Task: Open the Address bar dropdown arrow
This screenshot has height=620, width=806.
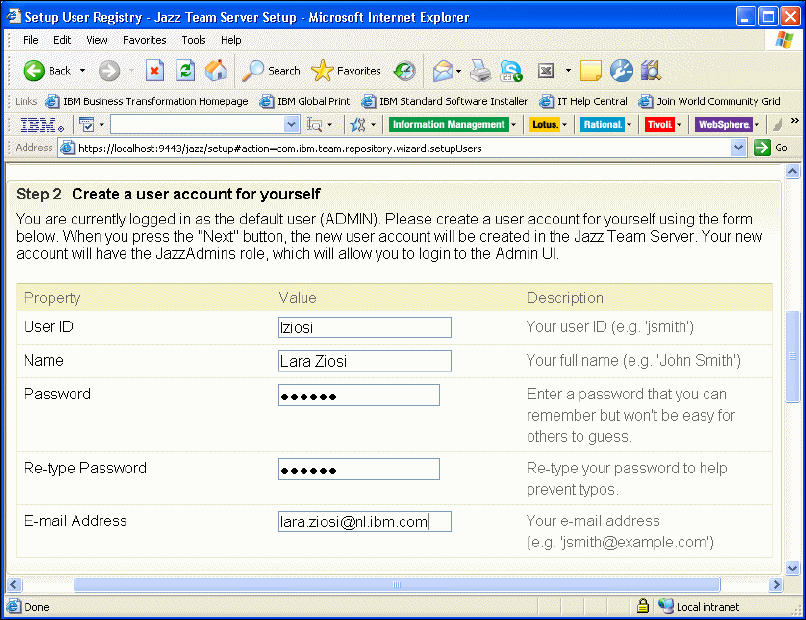Action: point(739,148)
